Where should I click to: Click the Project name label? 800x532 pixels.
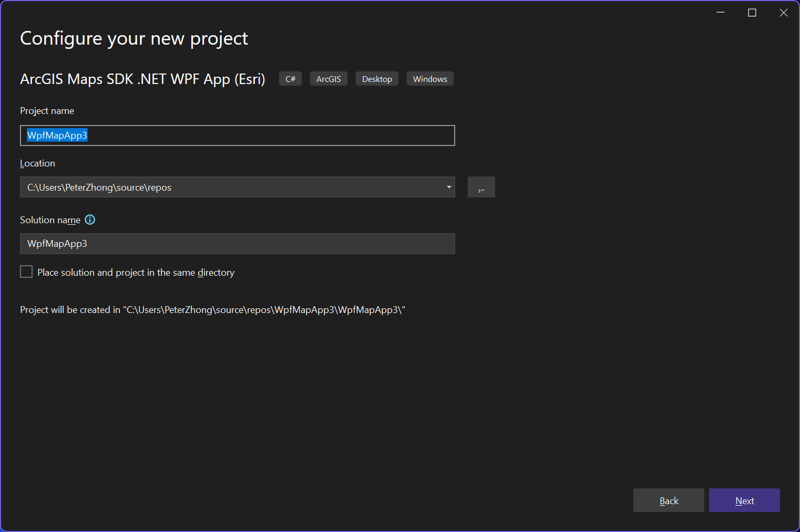tap(47, 111)
